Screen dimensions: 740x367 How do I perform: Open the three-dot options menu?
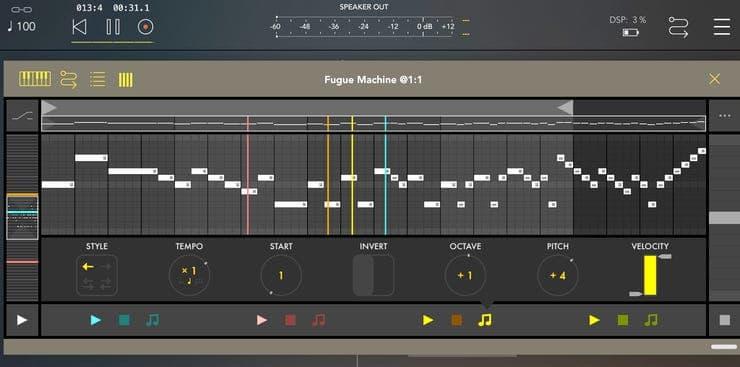(x=724, y=116)
